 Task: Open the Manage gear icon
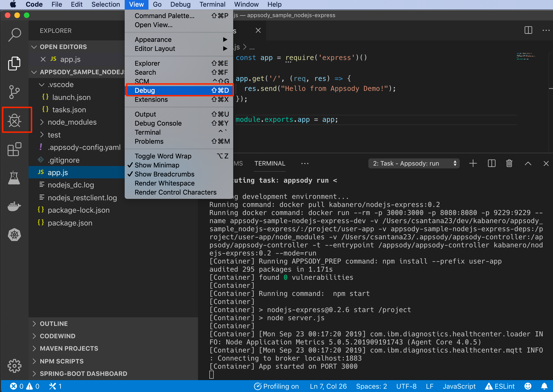[15, 366]
